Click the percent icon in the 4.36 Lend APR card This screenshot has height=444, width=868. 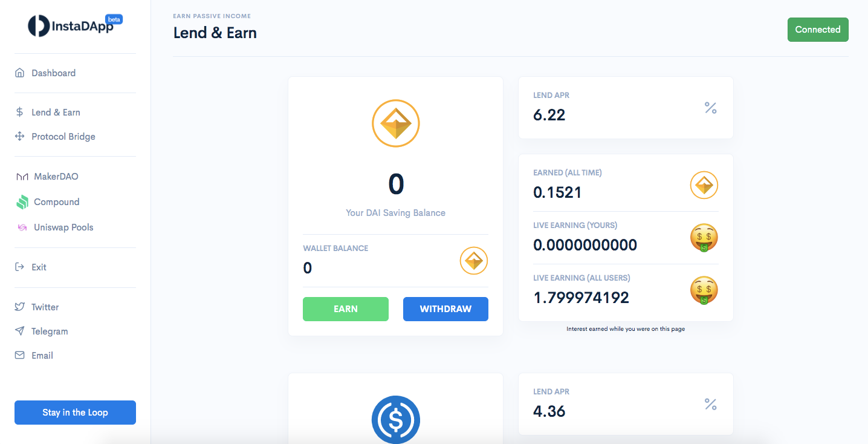click(x=710, y=405)
